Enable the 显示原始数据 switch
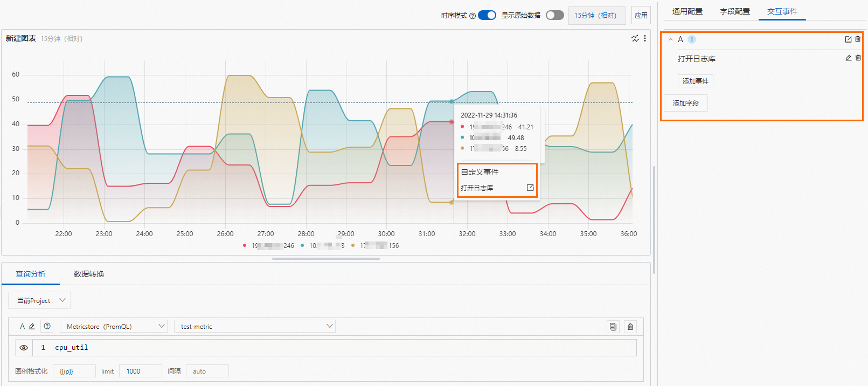The width and height of the screenshot is (868, 386). [555, 15]
